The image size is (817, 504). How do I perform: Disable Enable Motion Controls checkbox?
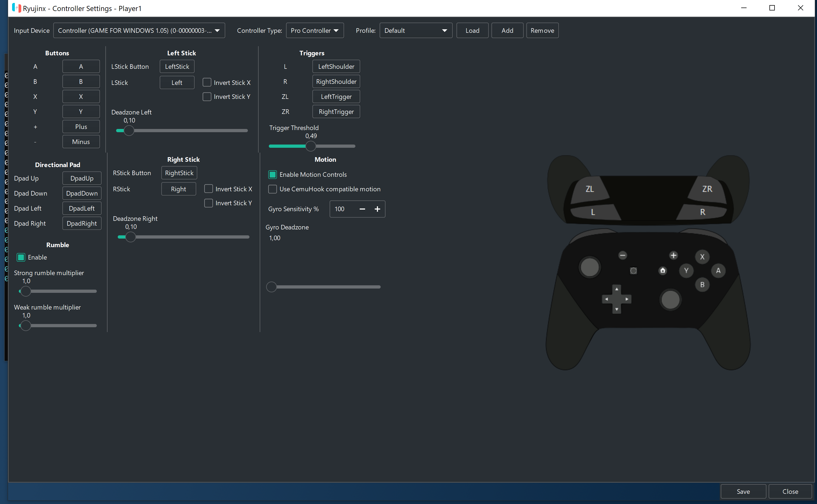click(x=272, y=174)
